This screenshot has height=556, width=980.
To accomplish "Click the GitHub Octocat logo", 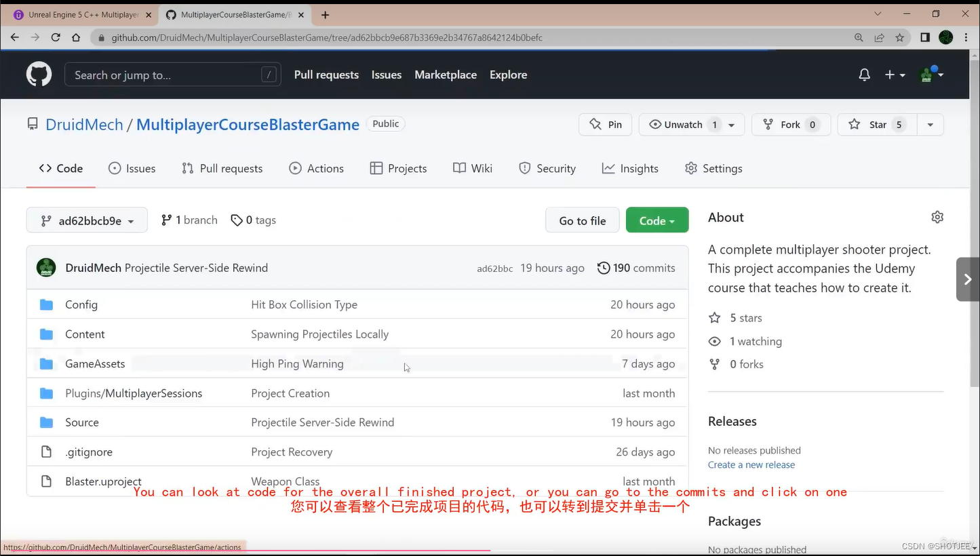I will 39,75.
